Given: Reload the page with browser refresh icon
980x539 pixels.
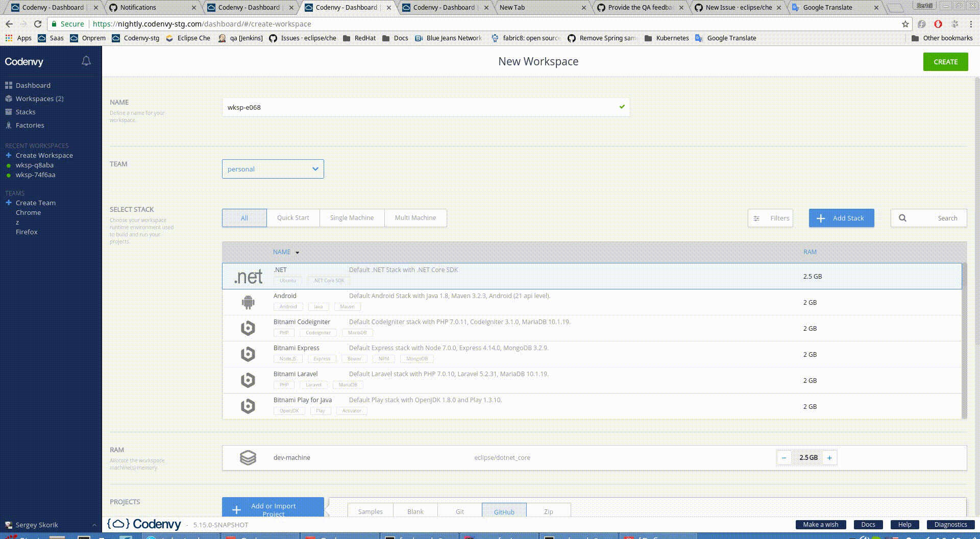Looking at the screenshot, I should click(x=38, y=24).
